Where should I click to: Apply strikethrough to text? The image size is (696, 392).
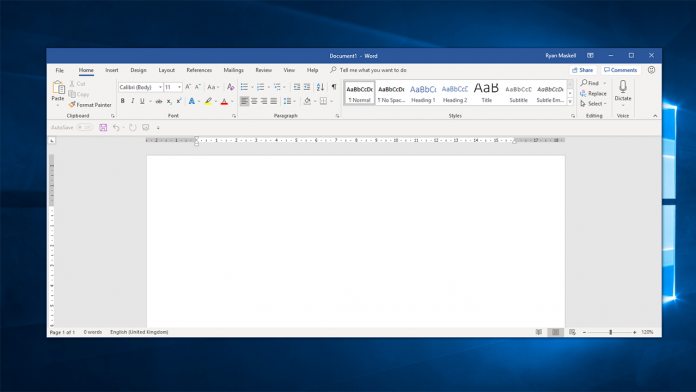158,101
